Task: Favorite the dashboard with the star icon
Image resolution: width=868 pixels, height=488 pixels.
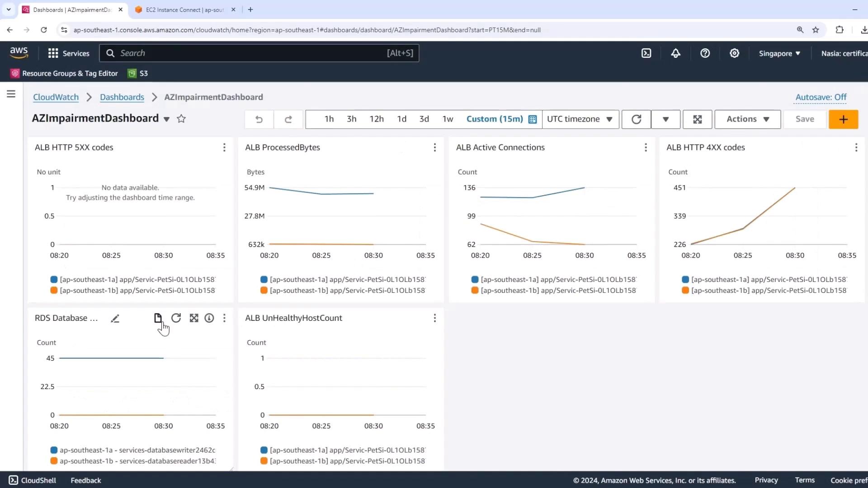Action: pyautogui.click(x=181, y=119)
